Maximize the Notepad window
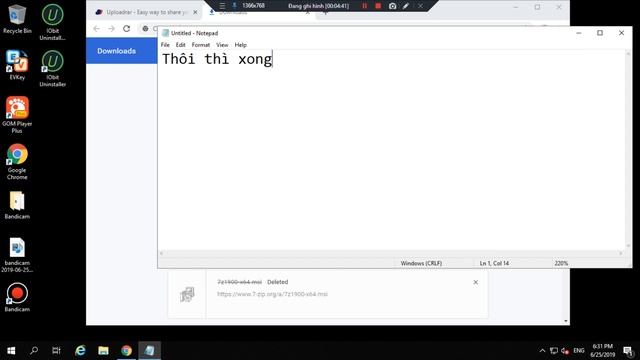Image resolution: width=640 pixels, height=360 pixels. 600,33
